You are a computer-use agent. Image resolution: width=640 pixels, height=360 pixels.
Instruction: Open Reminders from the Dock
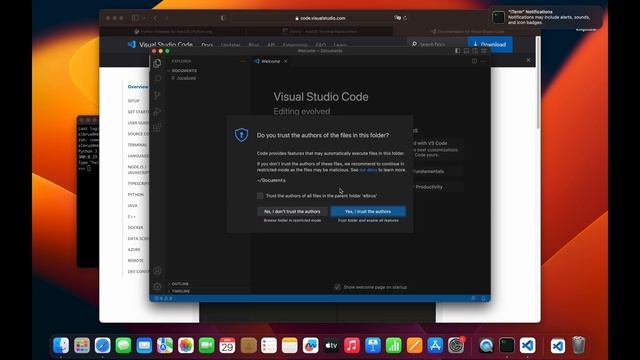[269, 345]
